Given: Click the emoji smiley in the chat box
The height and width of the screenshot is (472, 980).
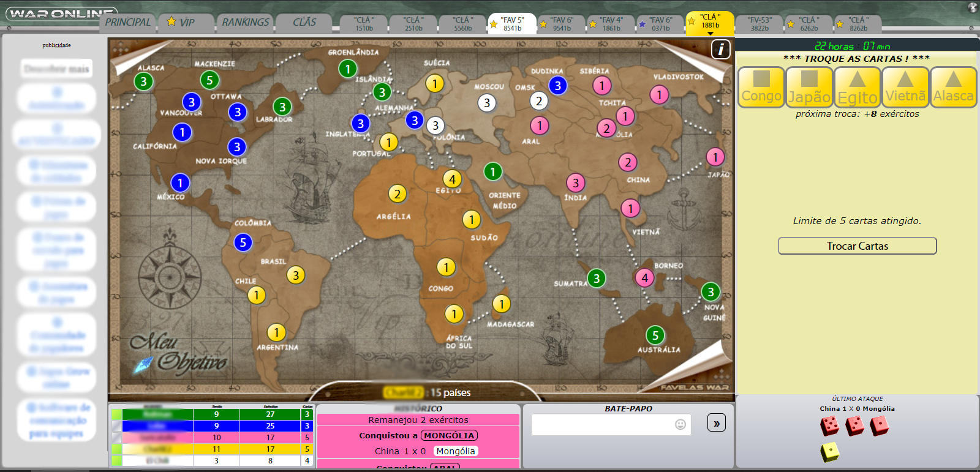Looking at the screenshot, I should pyautogui.click(x=680, y=424).
